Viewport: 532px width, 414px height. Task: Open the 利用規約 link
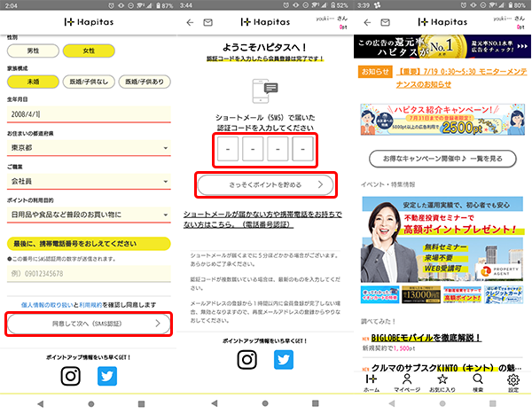90,305
